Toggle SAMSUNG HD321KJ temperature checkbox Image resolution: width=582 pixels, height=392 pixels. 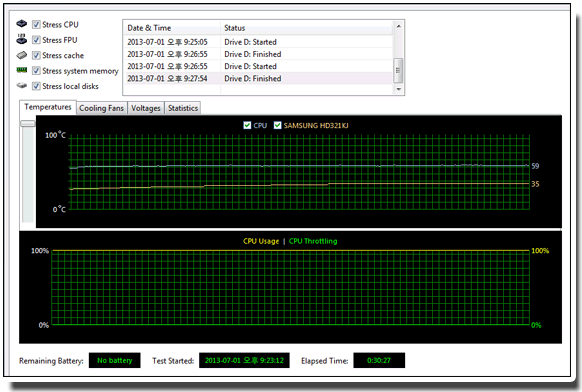pyautogui.click(x=277, y=125)
